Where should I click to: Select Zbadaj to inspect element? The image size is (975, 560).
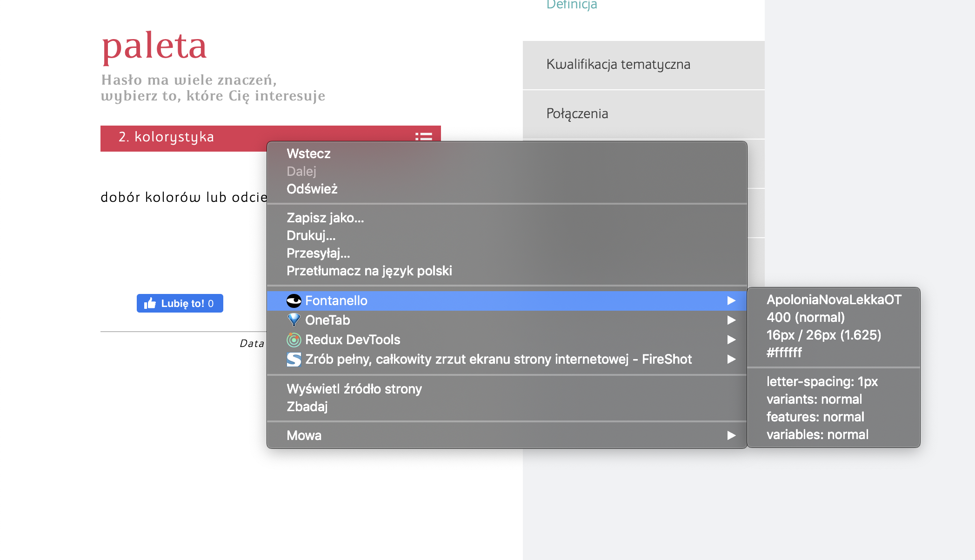(307, 407)
